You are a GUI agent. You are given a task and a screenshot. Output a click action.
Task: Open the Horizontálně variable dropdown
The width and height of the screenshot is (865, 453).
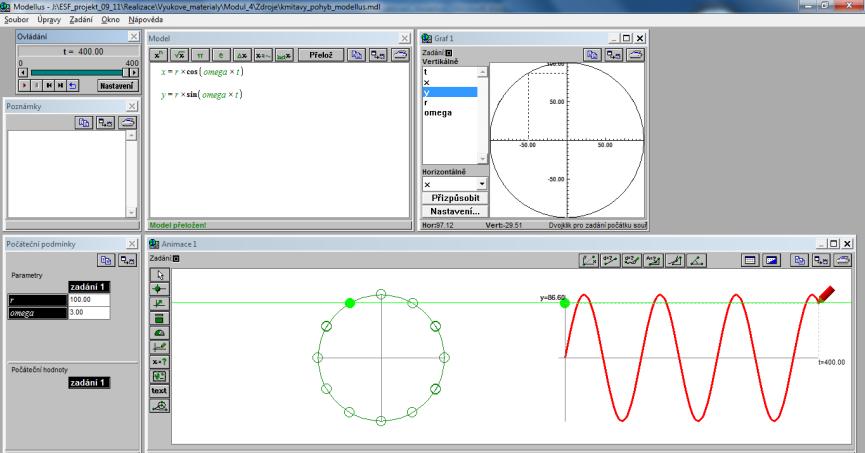(482, 184)
